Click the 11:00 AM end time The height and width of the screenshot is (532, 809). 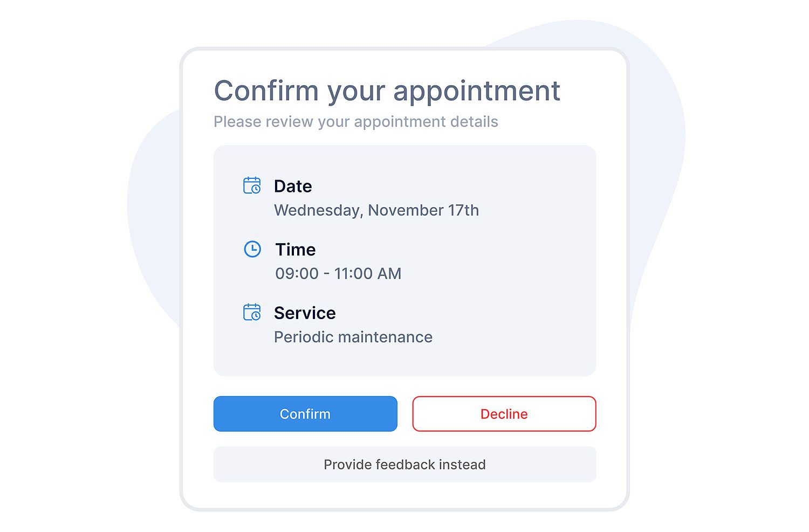click(x=368, y=274)
